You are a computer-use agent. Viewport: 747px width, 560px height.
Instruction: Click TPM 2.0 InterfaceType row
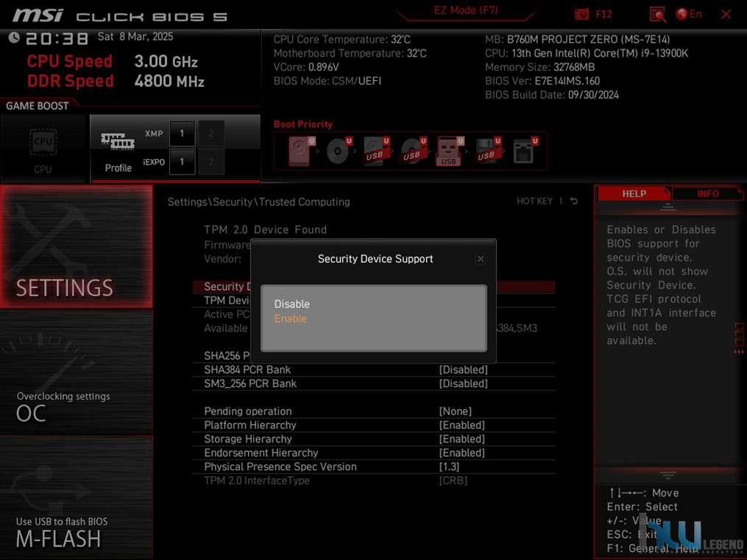coord(374,481)
